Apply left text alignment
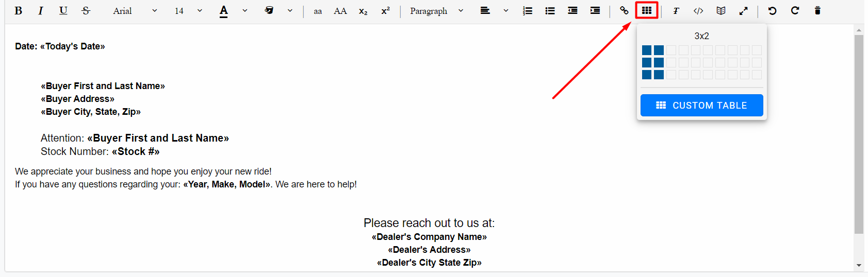This screenshot has height=277, width=868. point(485,10)
